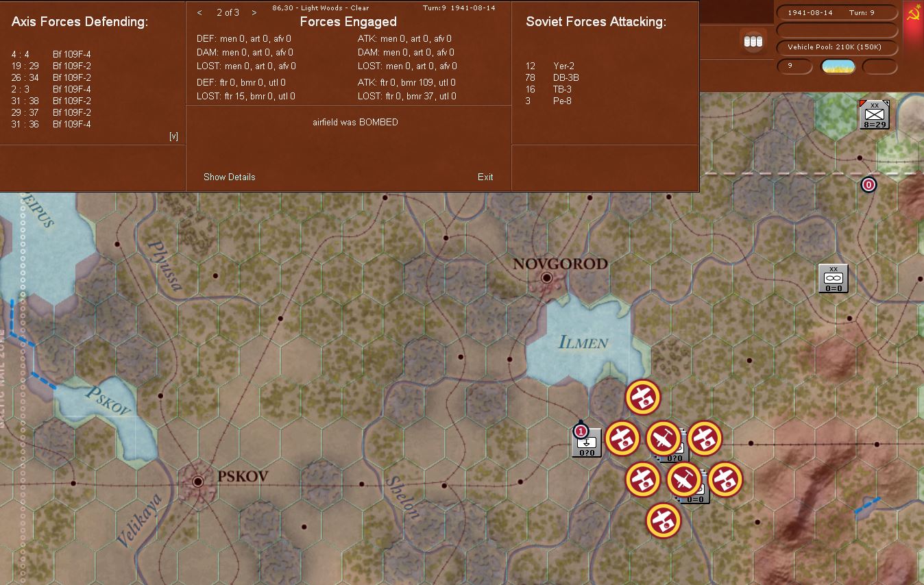Click the Pskov city marker
924x585 pixels.
pyautogui.click(x=198, y=482)
